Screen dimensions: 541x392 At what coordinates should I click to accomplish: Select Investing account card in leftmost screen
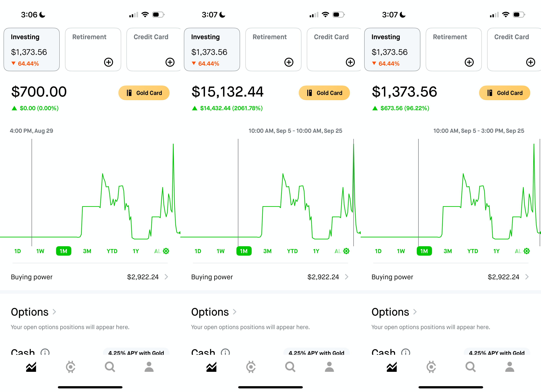coord(32,49)
